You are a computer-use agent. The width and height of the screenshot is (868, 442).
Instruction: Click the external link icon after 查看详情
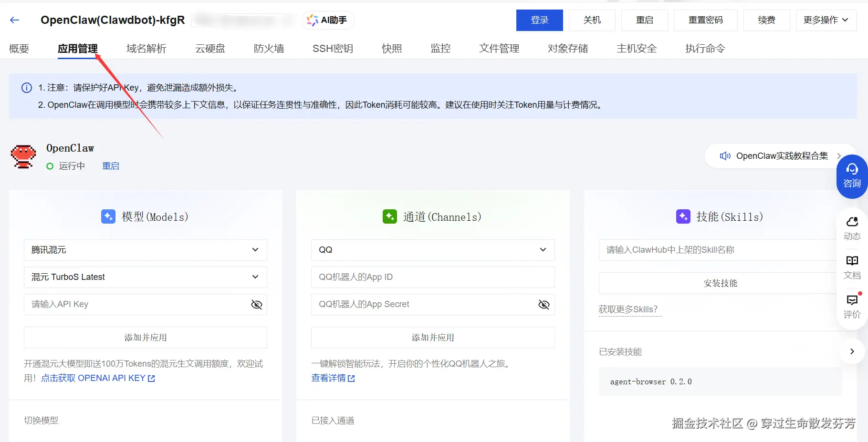[x=351, y=379]
